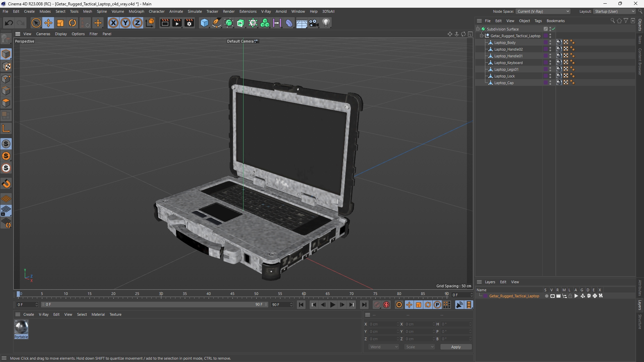Open the Bend deformer icon

tap(289, 23)
